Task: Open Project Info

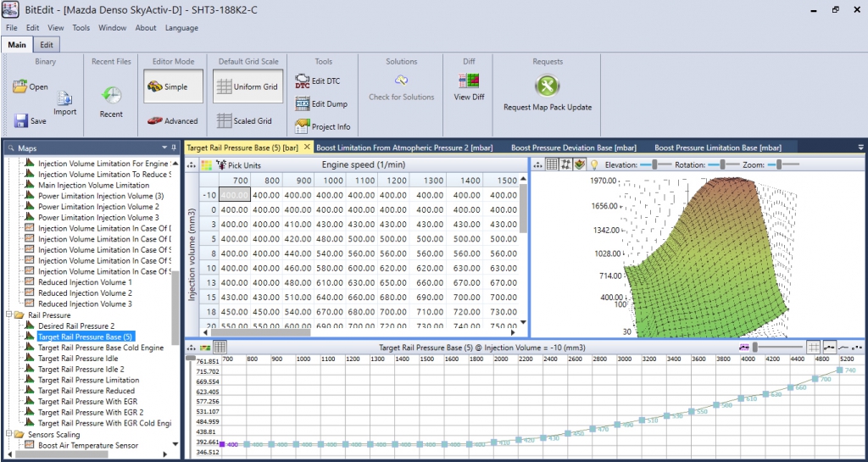Action: (x=323, y=126)
